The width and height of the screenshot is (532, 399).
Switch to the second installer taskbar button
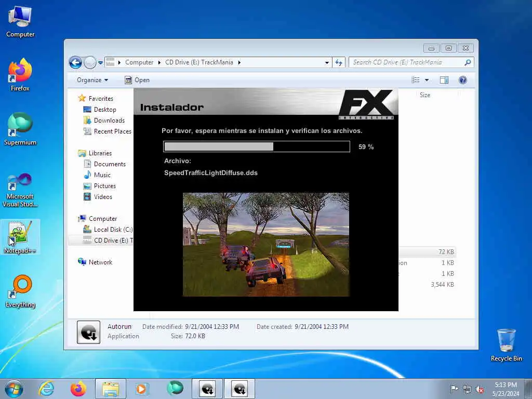[239, 389]
